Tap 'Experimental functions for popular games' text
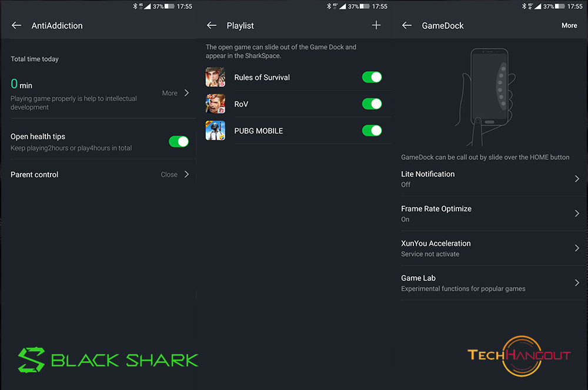 463,288
